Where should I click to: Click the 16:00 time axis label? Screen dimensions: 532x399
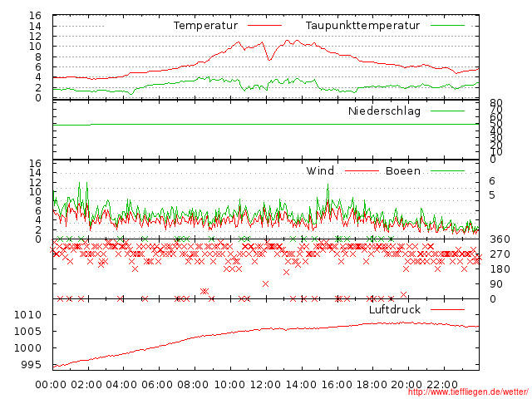coord(337,384)
